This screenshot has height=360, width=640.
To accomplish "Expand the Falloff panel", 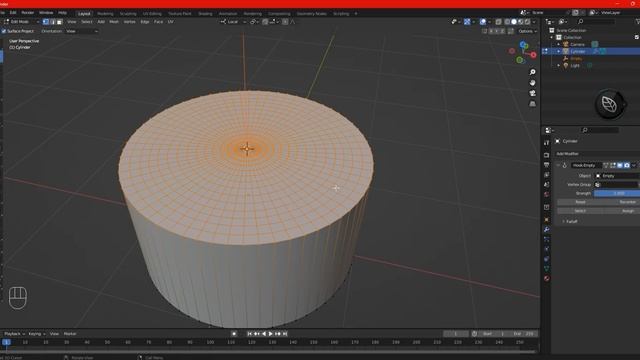I will point(570,221).
